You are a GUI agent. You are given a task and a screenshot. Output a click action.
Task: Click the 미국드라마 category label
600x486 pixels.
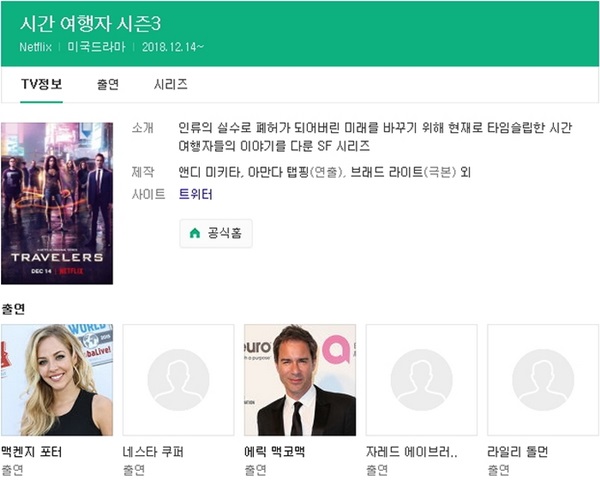(x=96, y=47)
